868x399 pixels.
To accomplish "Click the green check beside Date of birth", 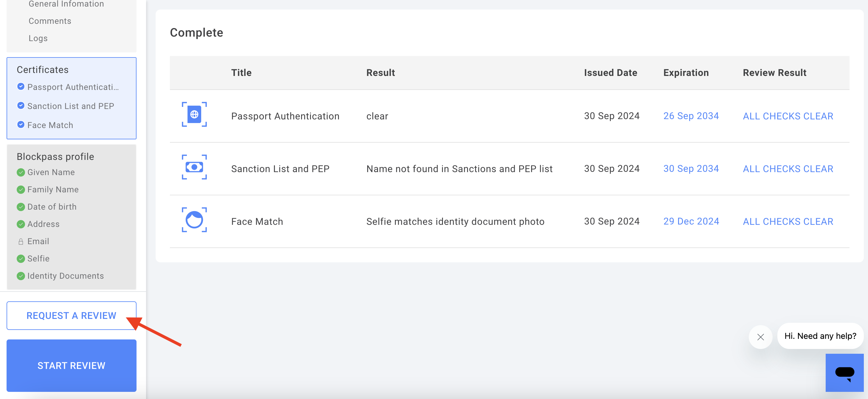I will tap(21, 207).
